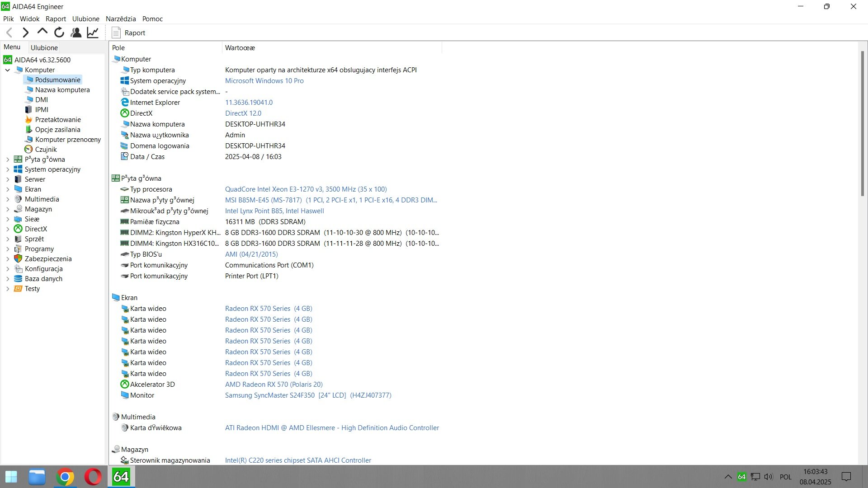
Task: Open the Plik menu
Action: (x=9, y=19)
